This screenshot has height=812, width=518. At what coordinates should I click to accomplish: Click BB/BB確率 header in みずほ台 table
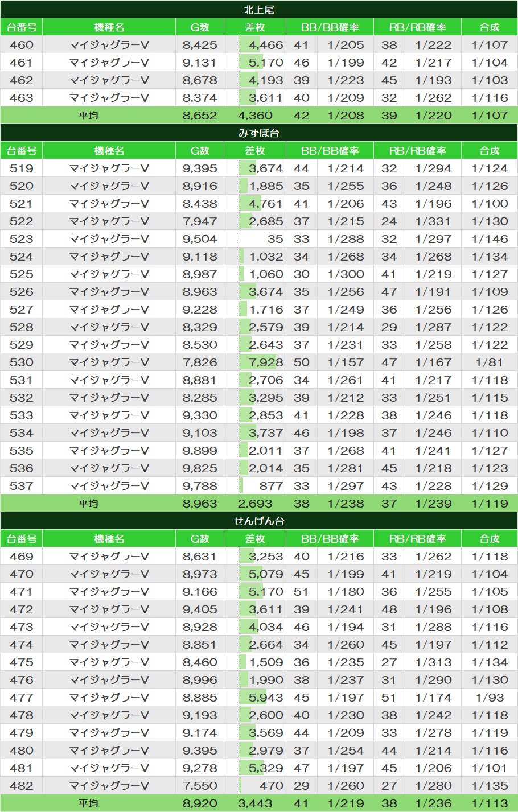[x=330, y=151]
